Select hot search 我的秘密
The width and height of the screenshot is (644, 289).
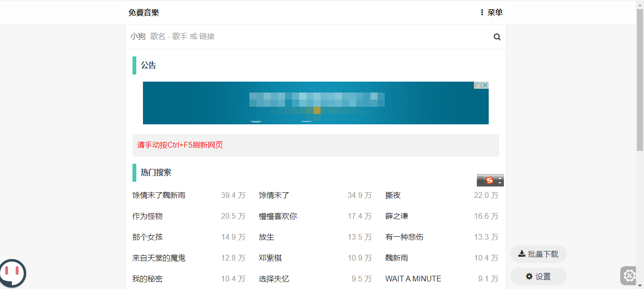click(x=147, y=279)
